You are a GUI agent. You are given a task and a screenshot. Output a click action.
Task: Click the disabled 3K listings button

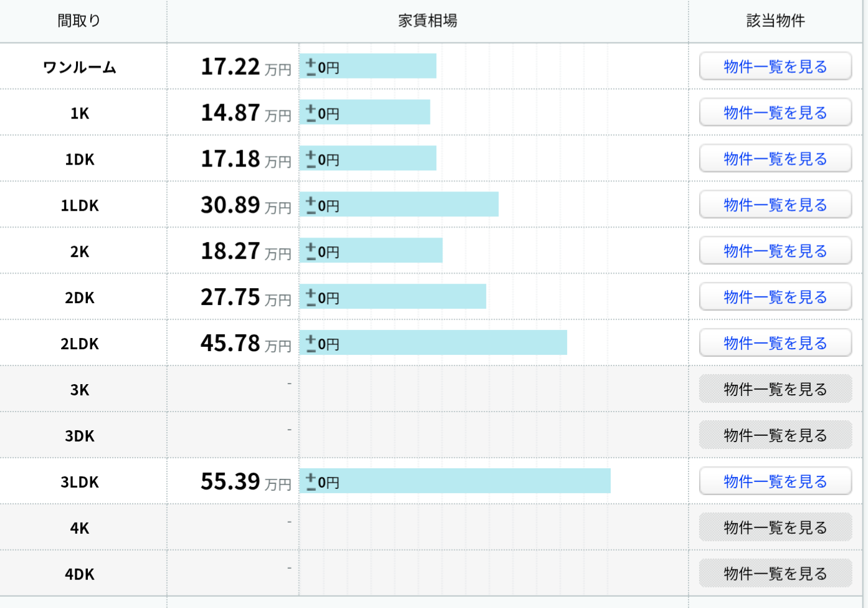(x=775, y=389)
